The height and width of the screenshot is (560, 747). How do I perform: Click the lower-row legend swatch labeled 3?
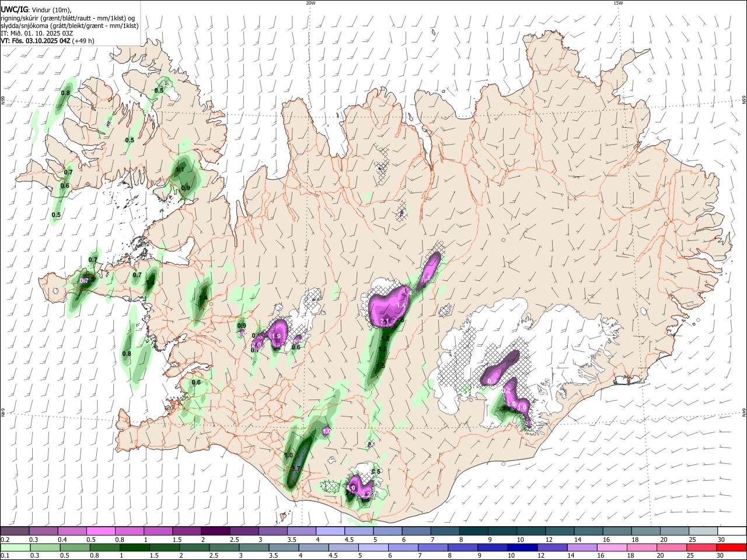(x=253, y=547)
